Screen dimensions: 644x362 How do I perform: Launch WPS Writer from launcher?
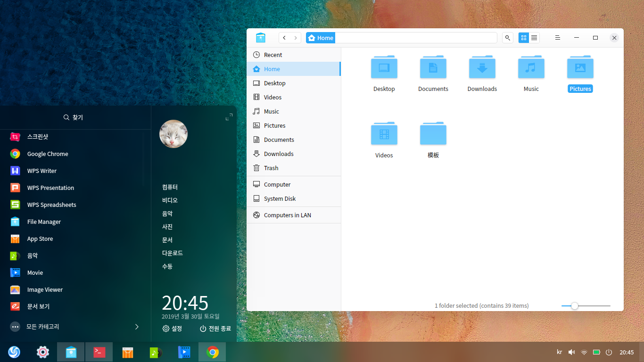point(41,171)
